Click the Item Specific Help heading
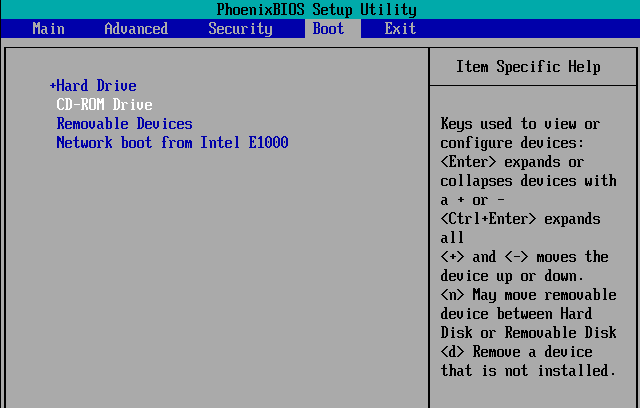 click(x=528, y=67)
